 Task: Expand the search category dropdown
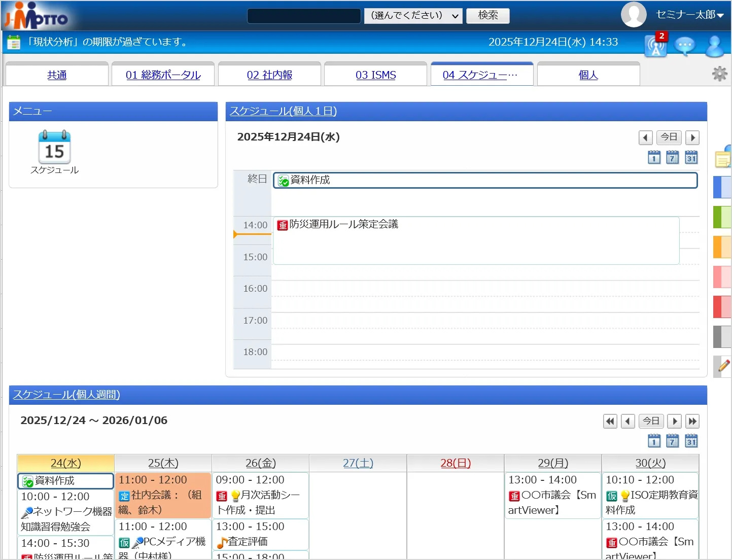[413, 16]
